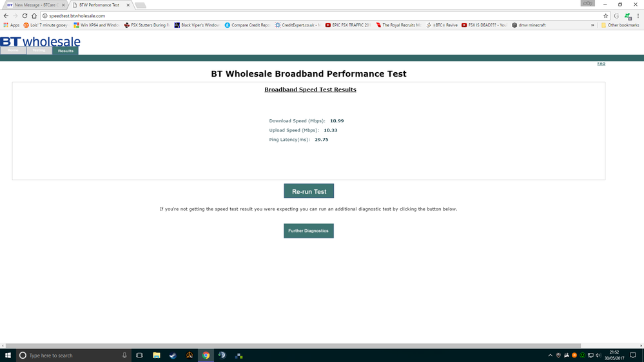
Task: Open the Chrome three-dot menu
Action: pyautogui.click(x=638, y=15)
